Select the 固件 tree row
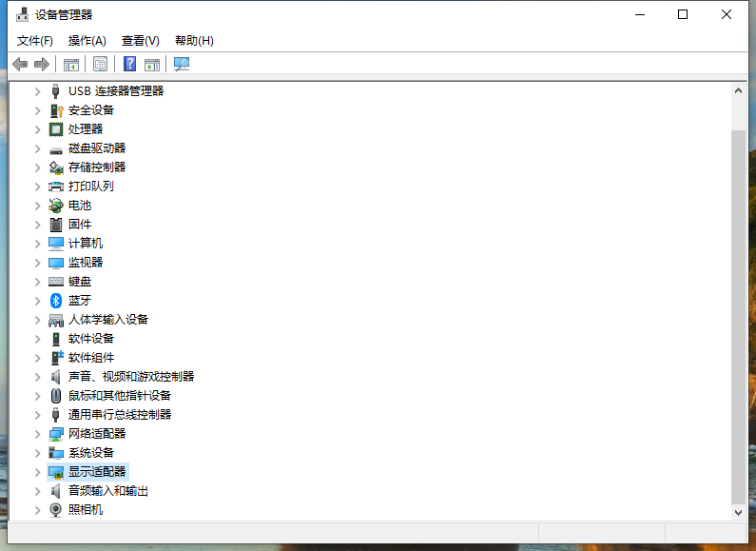 coord(80,225)
